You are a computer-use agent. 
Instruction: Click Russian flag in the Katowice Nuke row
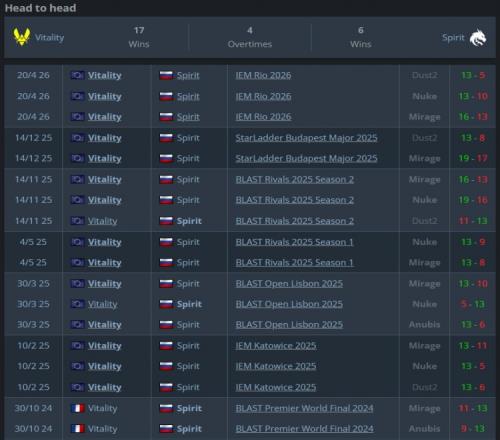[x=166, y=366]
